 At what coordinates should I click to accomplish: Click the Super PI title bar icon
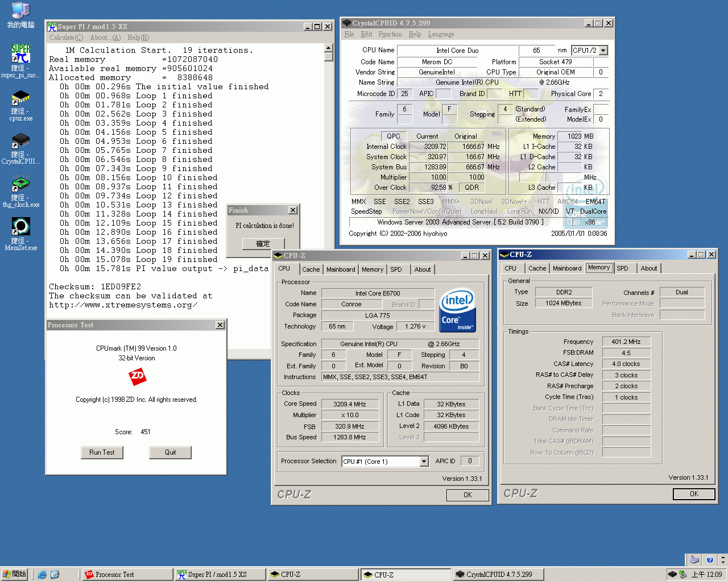(52, 27)
